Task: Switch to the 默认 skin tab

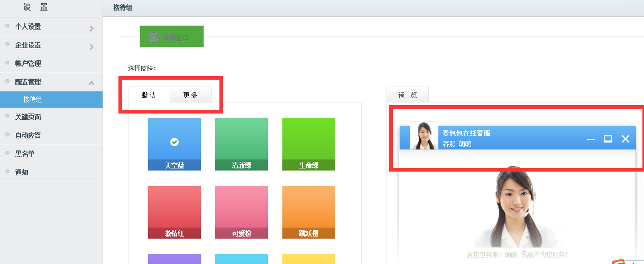Action: (149, 95)
